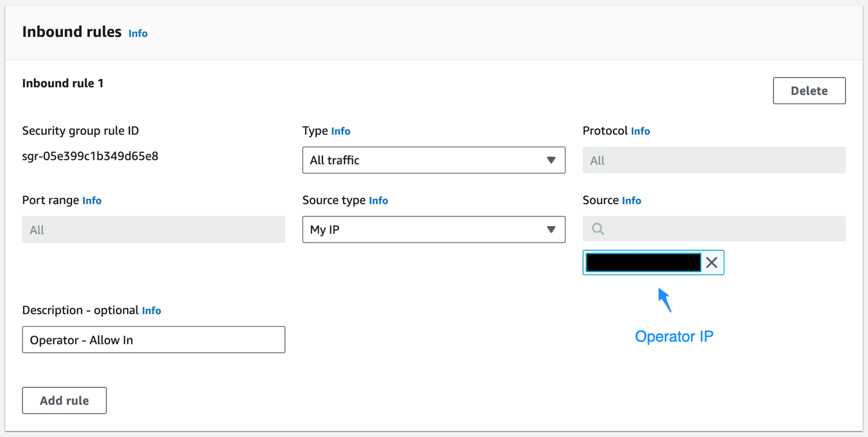Open the Info link next to Description
This screenshot has height=437, width=868.
(x=151, y=310)
